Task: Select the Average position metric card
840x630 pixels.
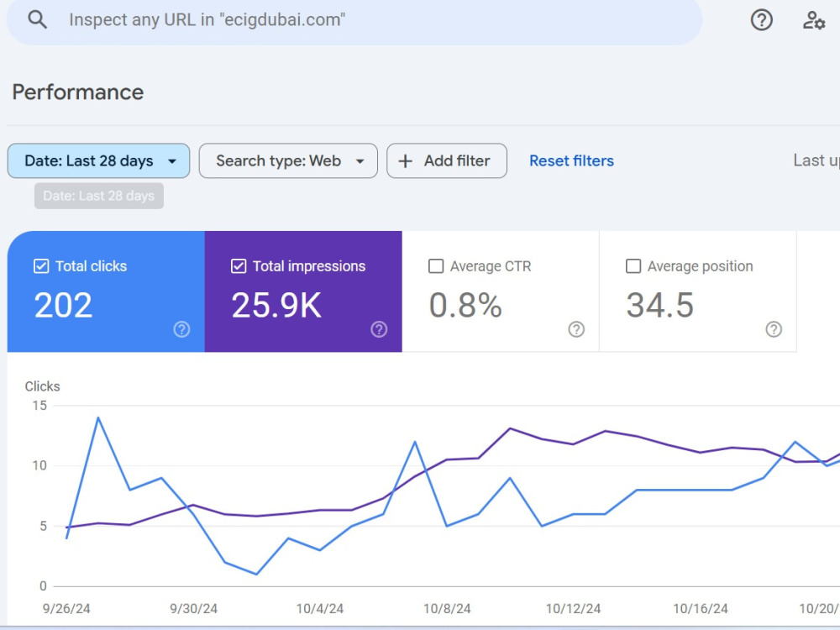Action: [698, 291]
